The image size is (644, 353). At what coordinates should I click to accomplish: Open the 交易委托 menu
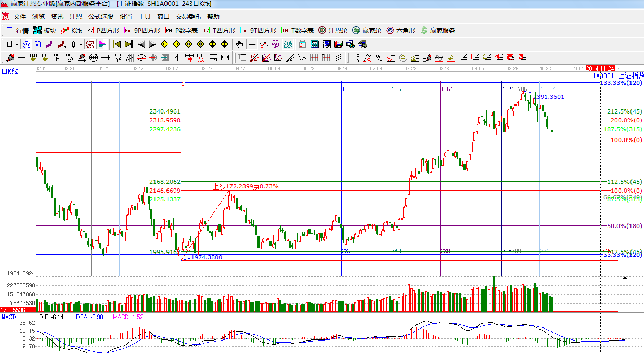[188, 17]
